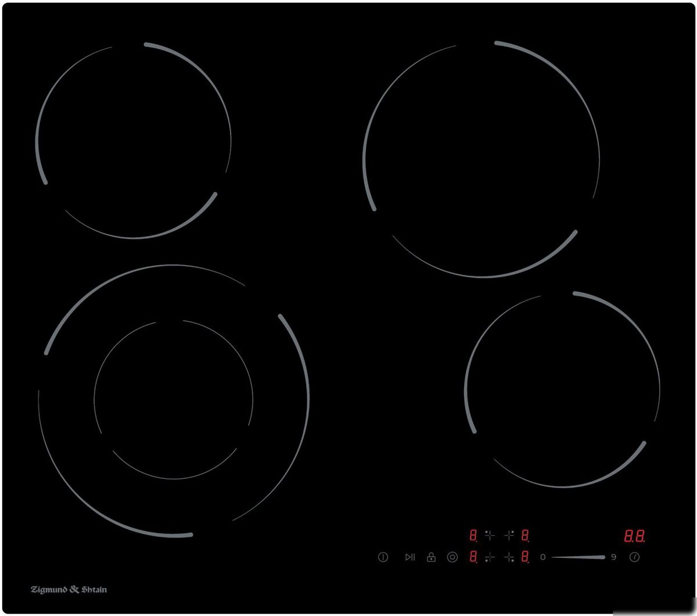
Task: Touch the center of the top-left burner
Action: coord(134,141)
